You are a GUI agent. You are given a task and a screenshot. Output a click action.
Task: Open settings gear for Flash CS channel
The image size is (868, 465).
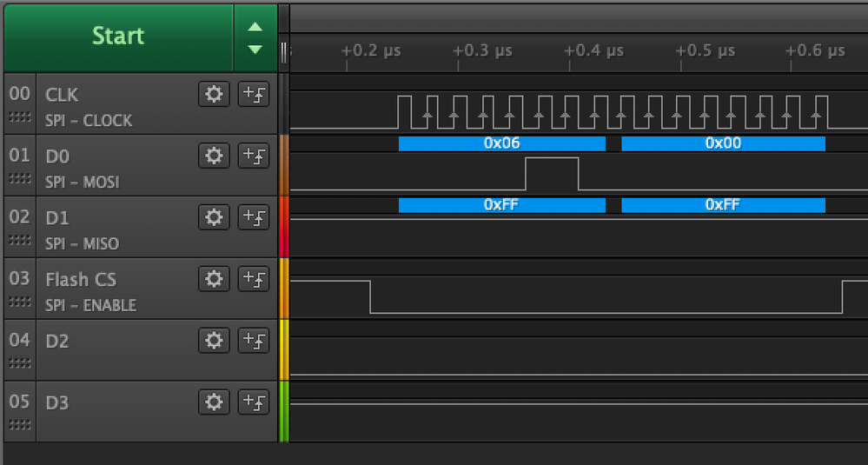click(214, 278)
